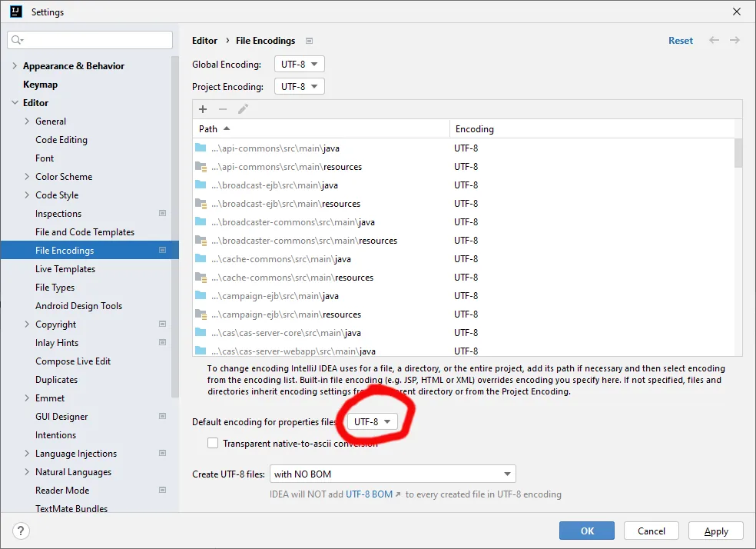Expand the Copyright subsection
Viewport: 756px width, 549px height.
27,324
